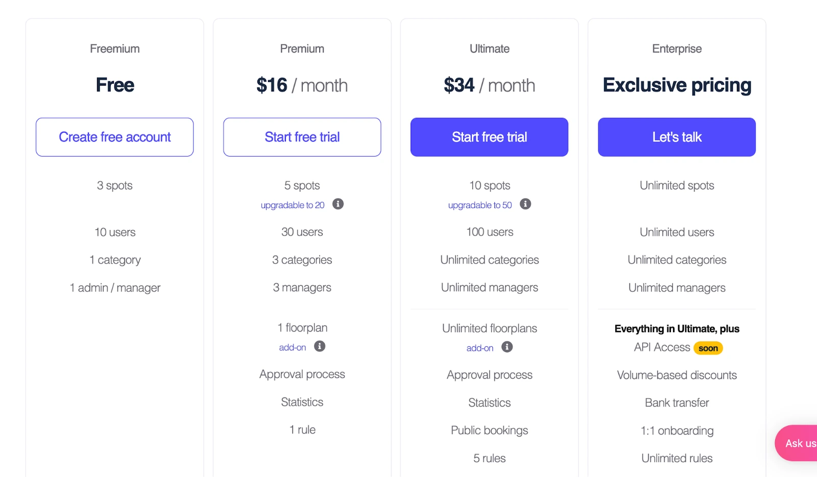Click 'Everything in Ultimate, plus' heading
This screenshot has width=817, height=504.
677,329
